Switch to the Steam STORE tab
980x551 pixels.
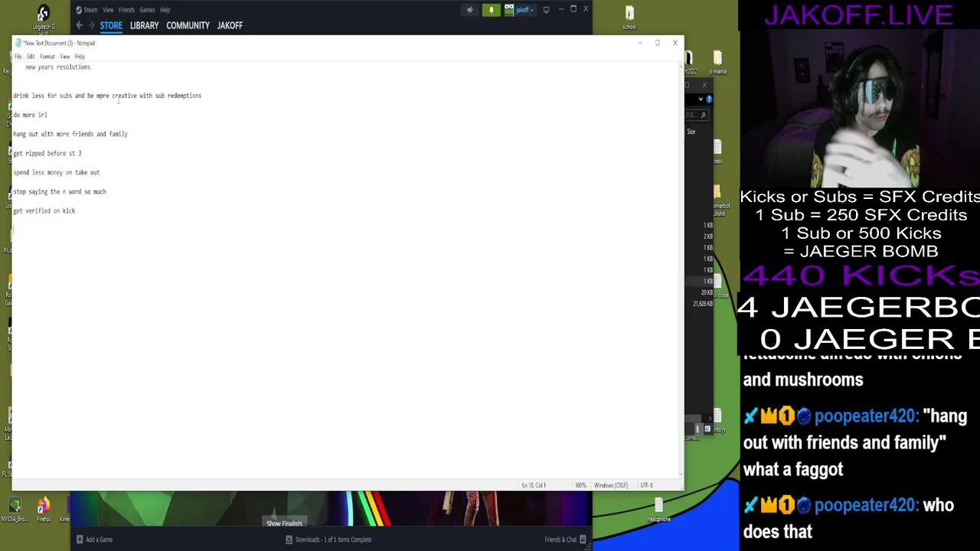point(111,25)
